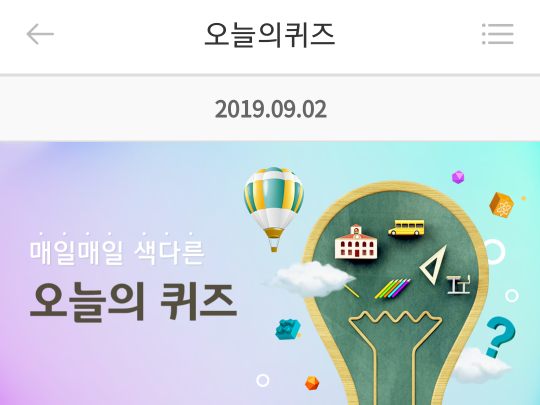Tap the orange atom cube icon

(502, 205)
